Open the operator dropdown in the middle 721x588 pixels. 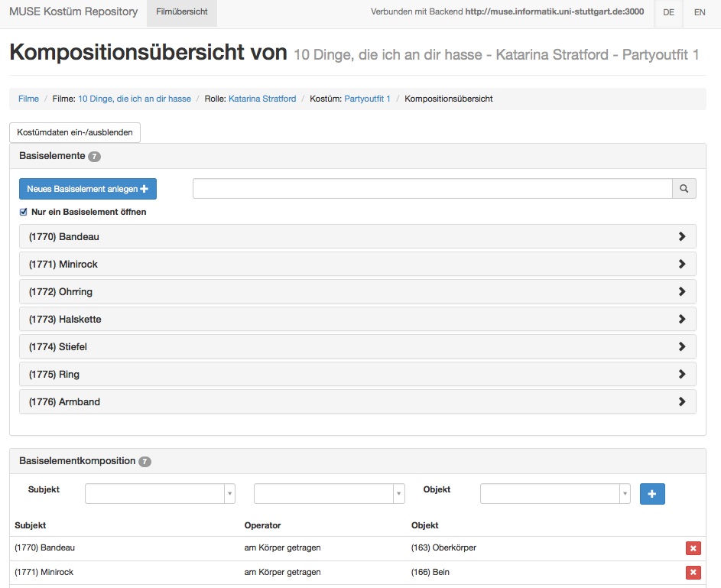tap(330, 494)
